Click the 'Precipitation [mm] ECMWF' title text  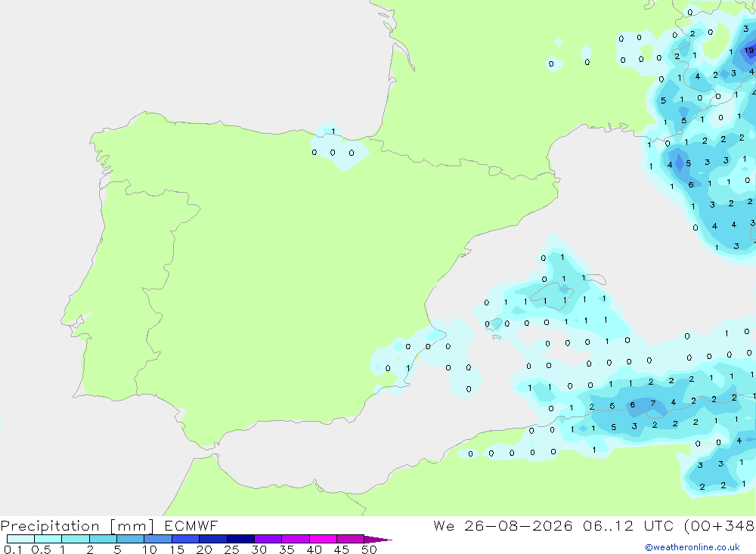(109, 526)
